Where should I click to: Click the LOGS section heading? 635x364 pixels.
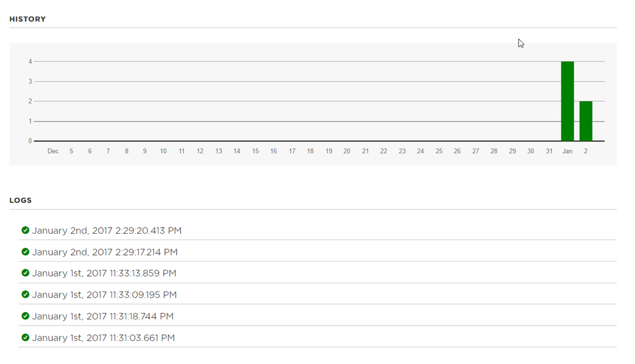click(x=20, y=200)
